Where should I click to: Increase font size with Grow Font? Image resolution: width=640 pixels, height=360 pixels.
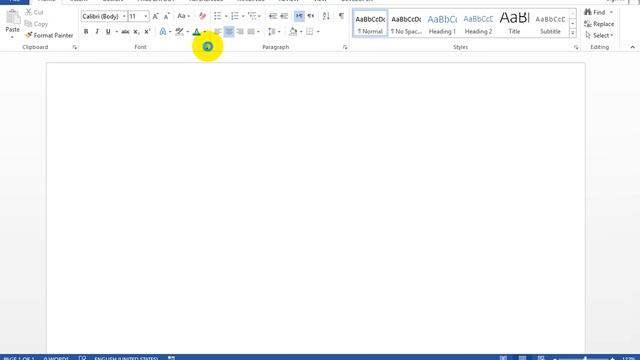click(155, 16)
